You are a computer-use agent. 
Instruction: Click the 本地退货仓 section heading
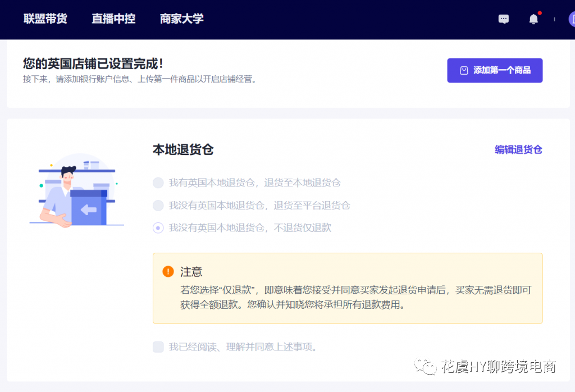[183, 150]
